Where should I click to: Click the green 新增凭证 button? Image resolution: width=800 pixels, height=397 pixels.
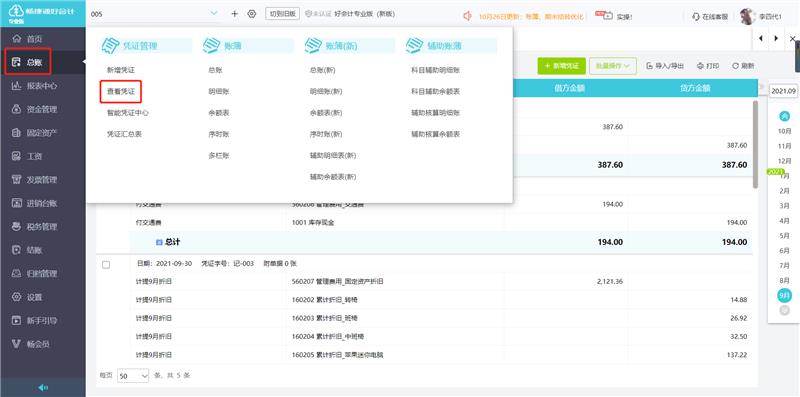(x=561, y=66)
